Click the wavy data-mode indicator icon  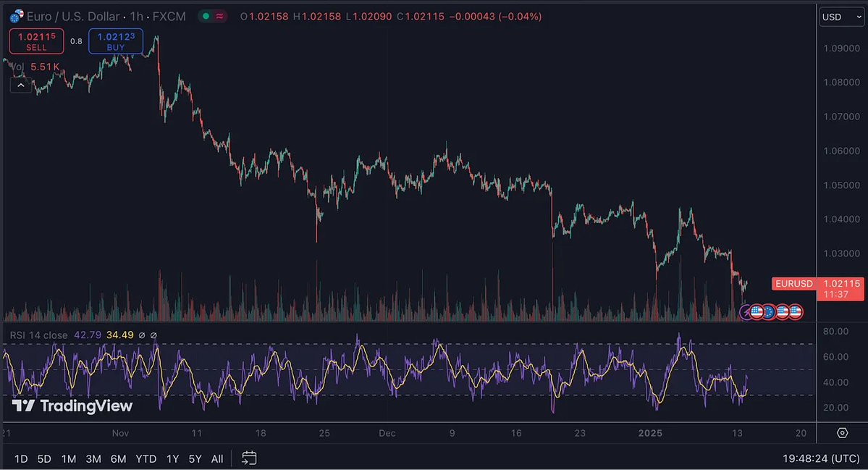tap(219, 16)
